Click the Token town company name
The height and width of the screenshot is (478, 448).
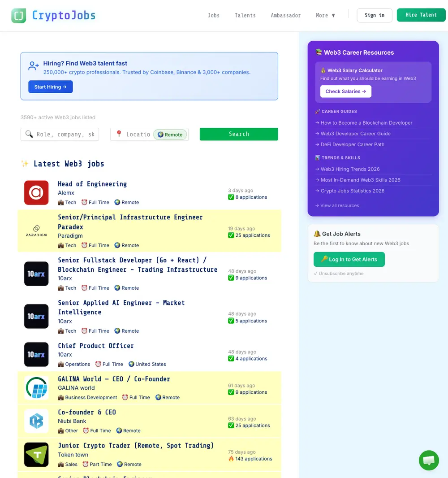[x=73, y=455]
